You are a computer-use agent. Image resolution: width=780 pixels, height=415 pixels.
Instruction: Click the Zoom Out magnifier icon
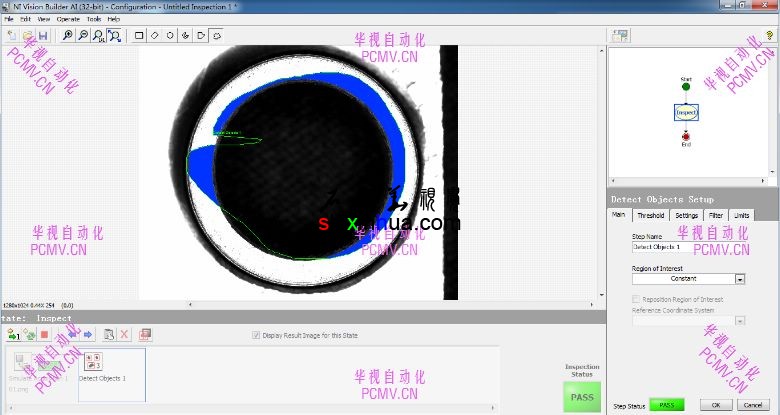83,36
